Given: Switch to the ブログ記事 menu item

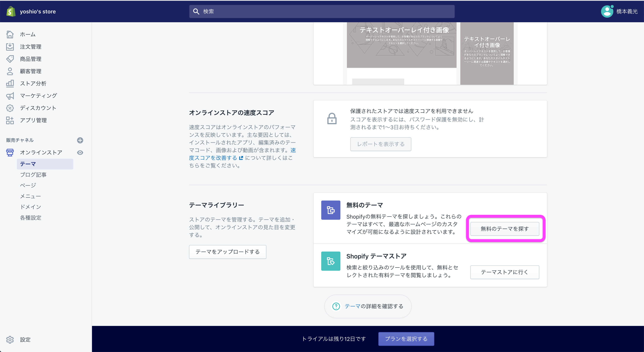Looking at the screenshot, I should 33,174.
